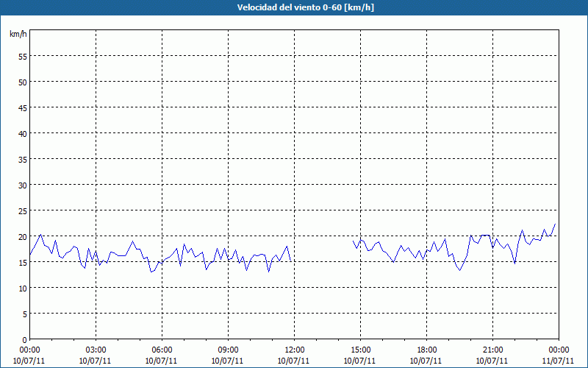Click the x-axis time label 15:00
Viewport: 588px width, 368px height.
[x=360, y=350]
